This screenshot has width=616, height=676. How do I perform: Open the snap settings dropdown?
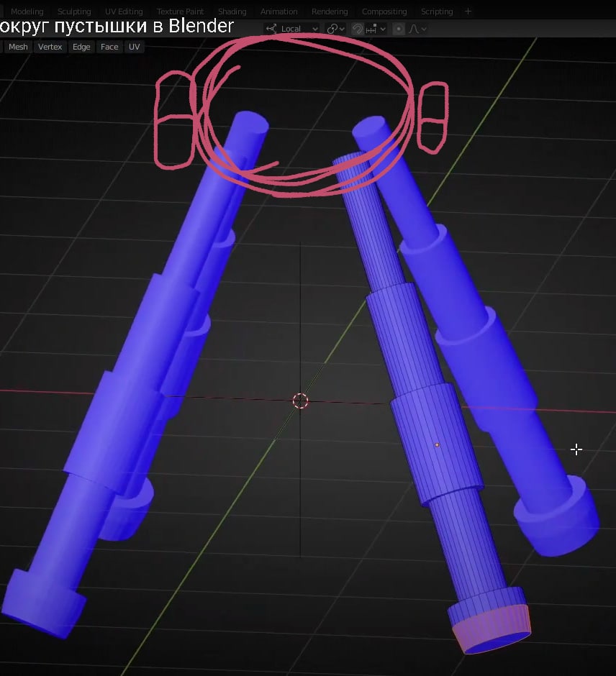tap(376, 29)
